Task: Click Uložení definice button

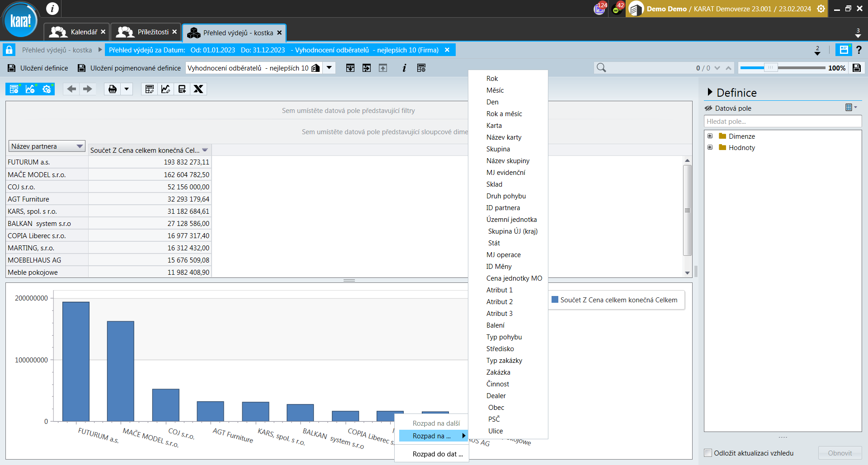Action: click(38, 68)
